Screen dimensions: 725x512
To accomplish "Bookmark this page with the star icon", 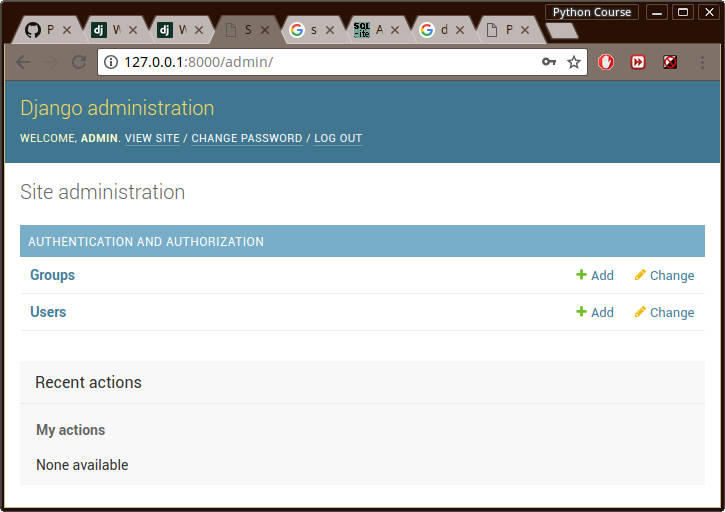I will click(574, 62).
